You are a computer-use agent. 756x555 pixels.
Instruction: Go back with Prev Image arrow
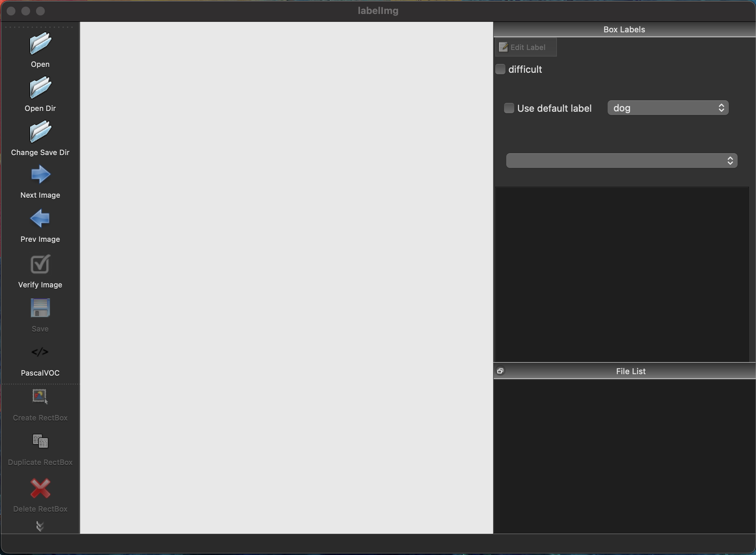pos(40,219)
